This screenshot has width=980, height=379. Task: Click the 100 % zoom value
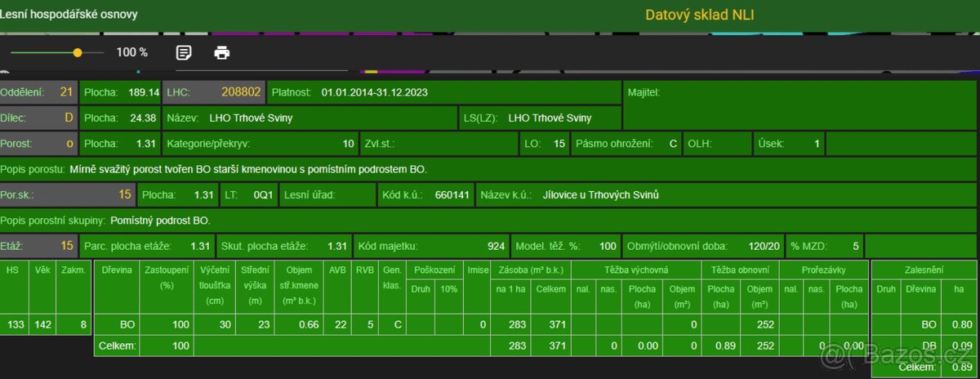[x=131, y=52]
